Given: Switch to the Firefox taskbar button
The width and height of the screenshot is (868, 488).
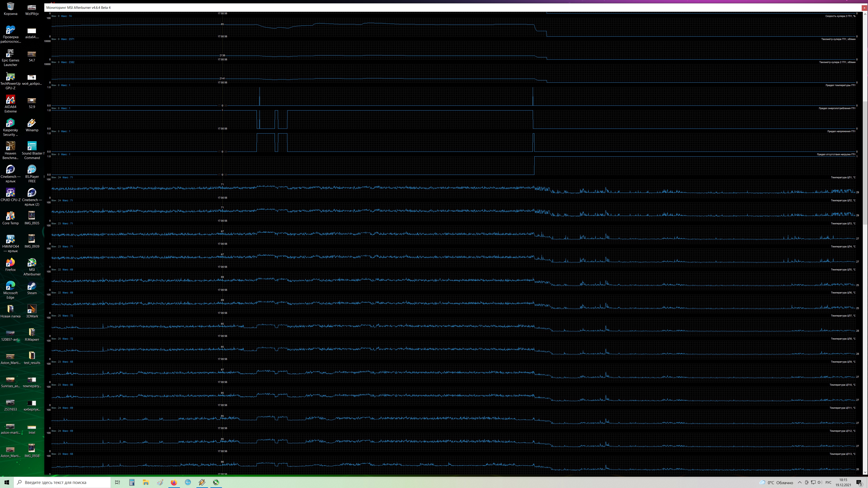Looking at the screenshot, I should click(x=174, y=482).
